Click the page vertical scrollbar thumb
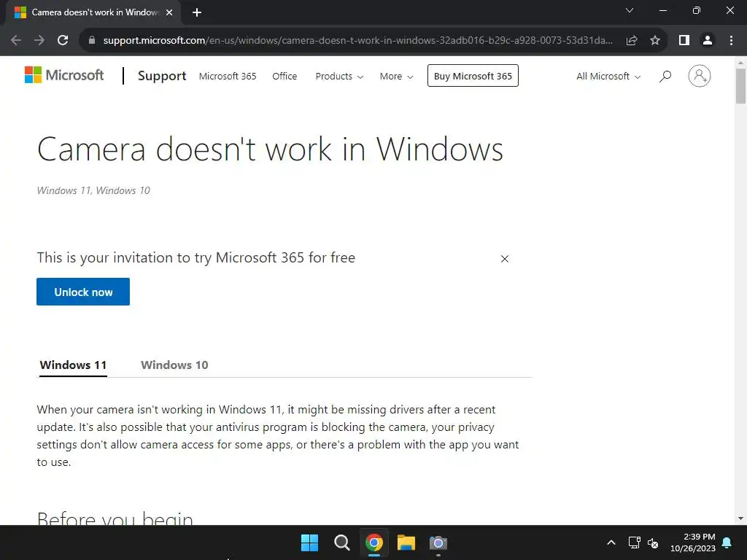The height and width of the screenshot is (560, 747). (740, 86)
